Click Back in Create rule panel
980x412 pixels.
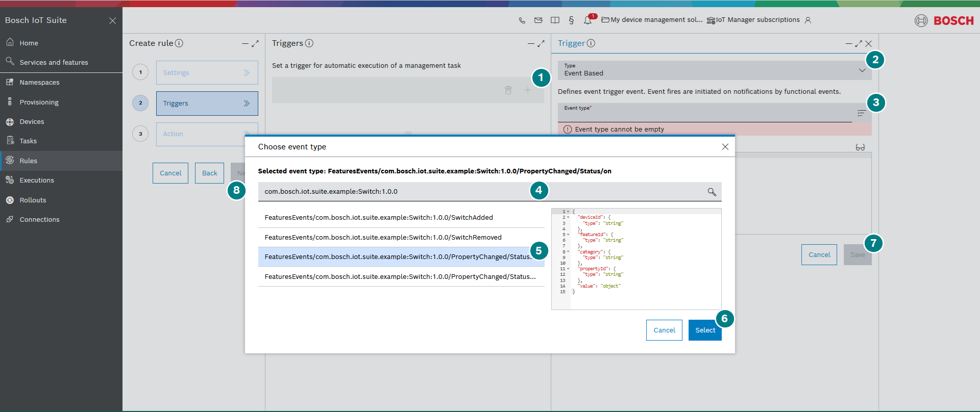point(209,173)
